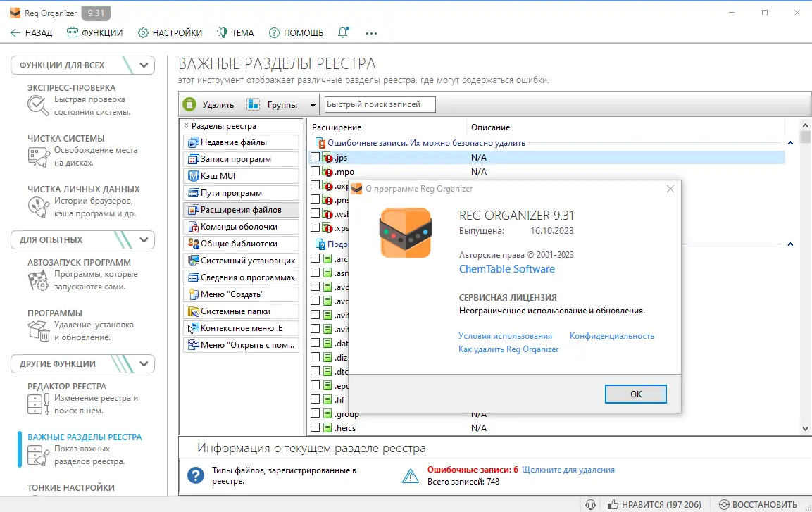Open the Конфиденциальность link
The width and height of the screenshot is (812, 512).
click(611, 336)
